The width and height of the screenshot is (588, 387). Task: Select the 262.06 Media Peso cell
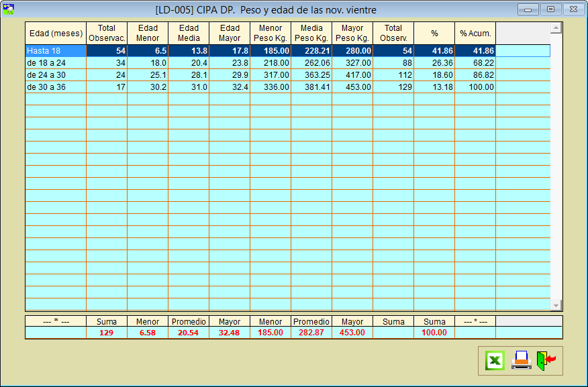pyautogui.click(x=311, y=63)
